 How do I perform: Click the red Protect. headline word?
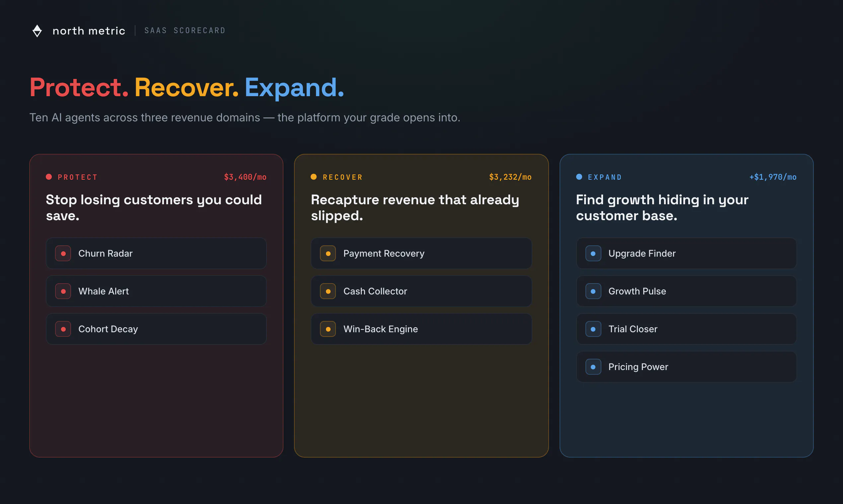79,88
